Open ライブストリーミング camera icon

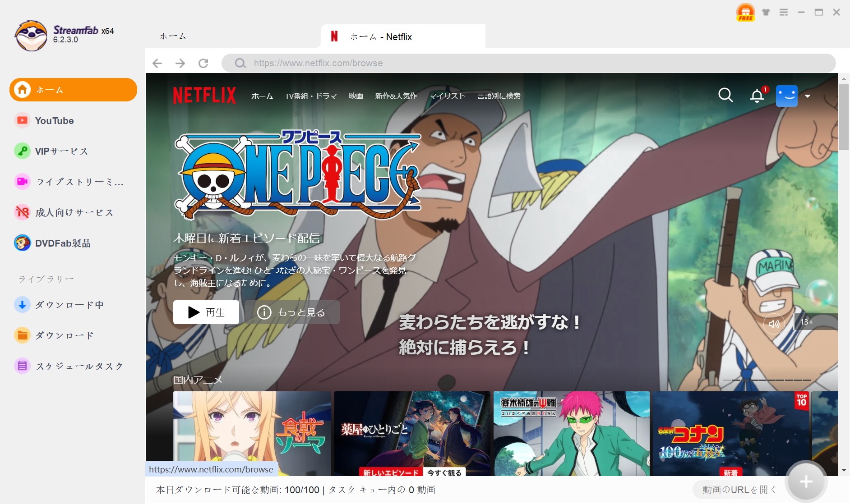click(22, 182)
